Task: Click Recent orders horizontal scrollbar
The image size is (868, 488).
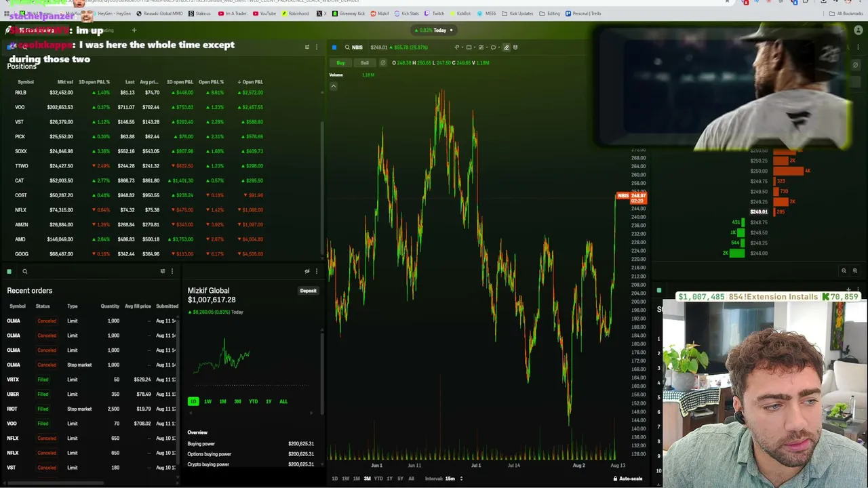Action: tap(54, 483)
